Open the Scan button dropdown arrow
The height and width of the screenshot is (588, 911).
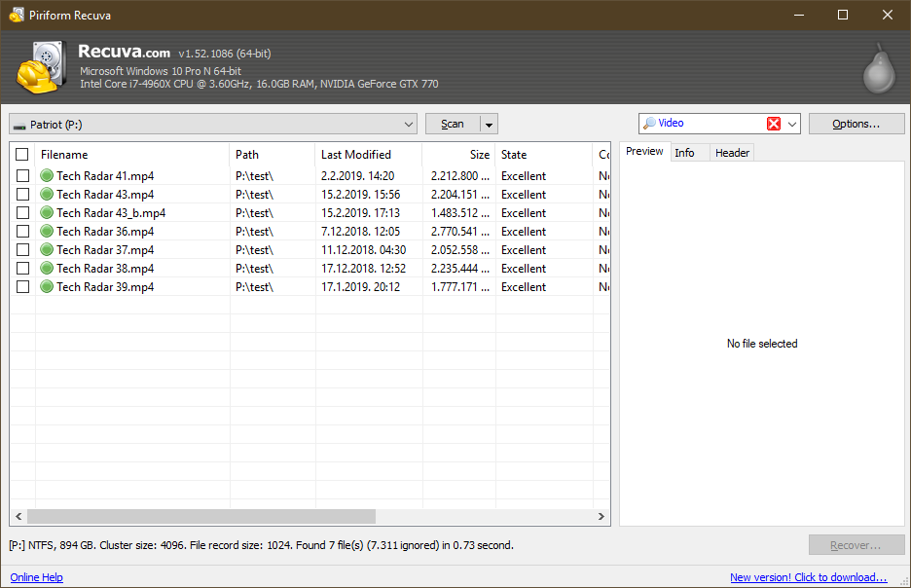click(x=490, y=125)
